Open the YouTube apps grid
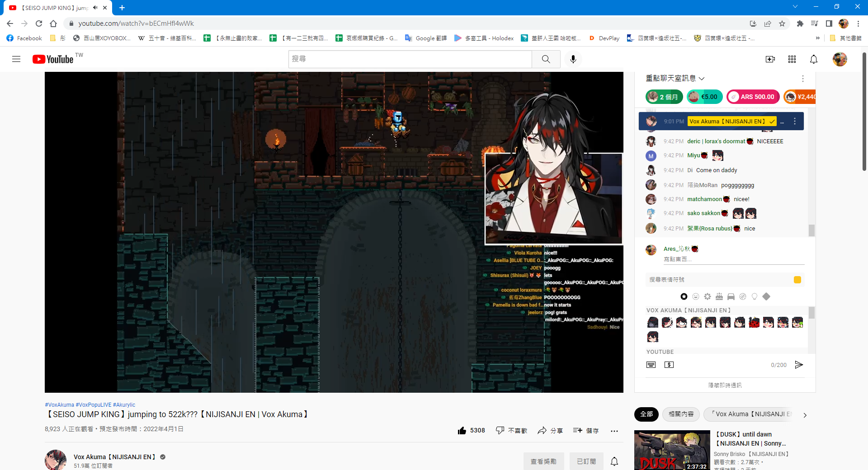This screenshot has height=470, width=868. (x=792, y=59)
